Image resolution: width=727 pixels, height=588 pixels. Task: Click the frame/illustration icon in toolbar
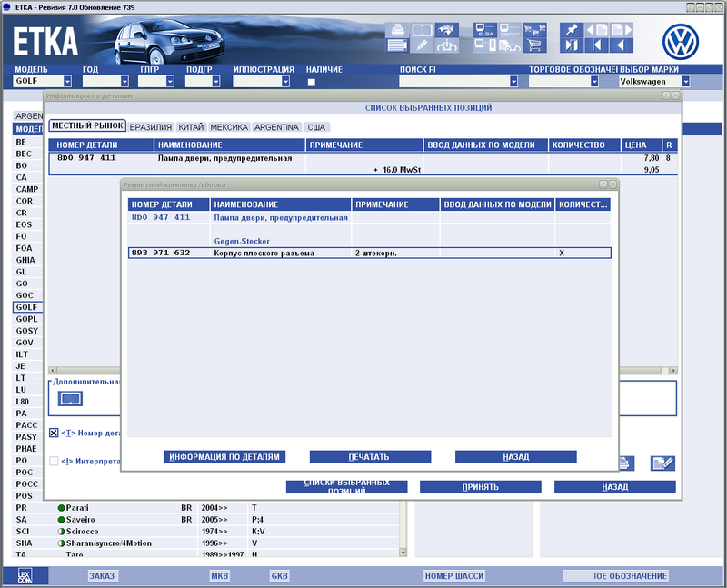[x=422, y=30]
